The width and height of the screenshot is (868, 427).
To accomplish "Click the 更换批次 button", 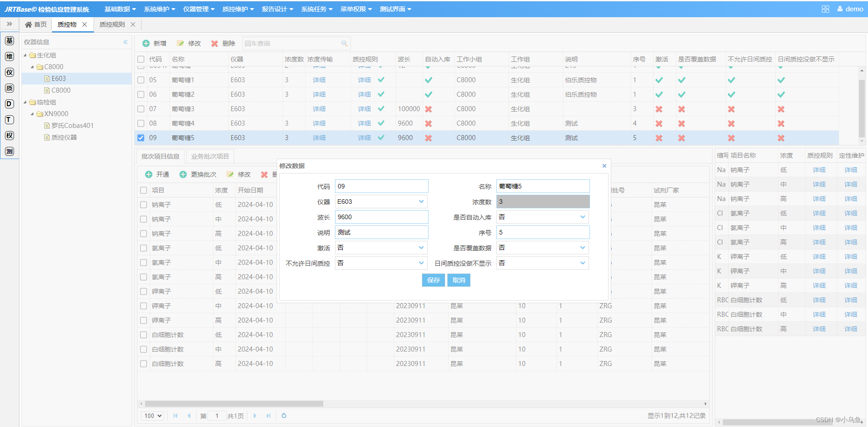I will tap(198, 174).
